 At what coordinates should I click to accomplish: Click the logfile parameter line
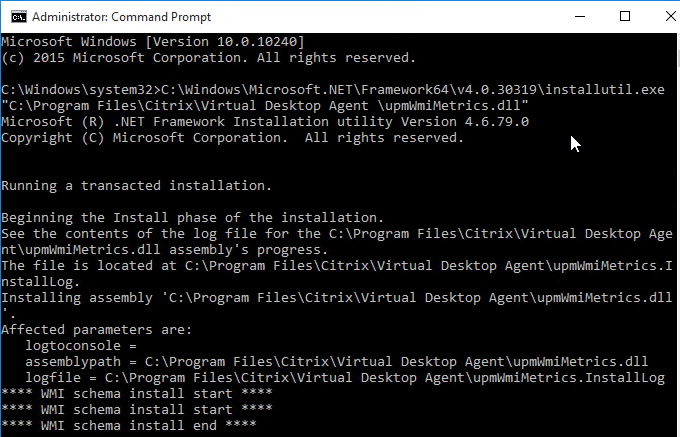point(345,378)
